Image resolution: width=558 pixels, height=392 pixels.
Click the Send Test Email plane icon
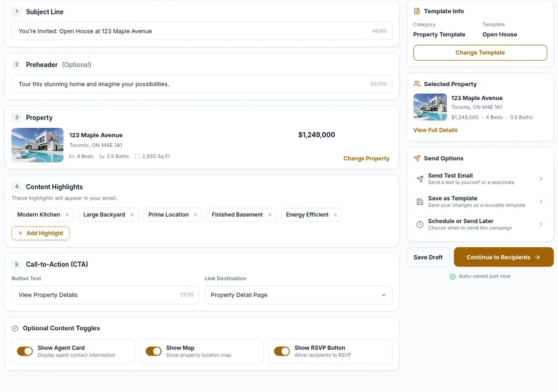pos(420,179)
